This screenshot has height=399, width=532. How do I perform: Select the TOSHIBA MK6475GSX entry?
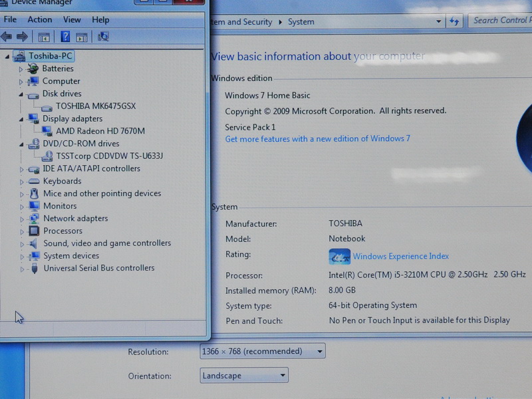[96, 106]
